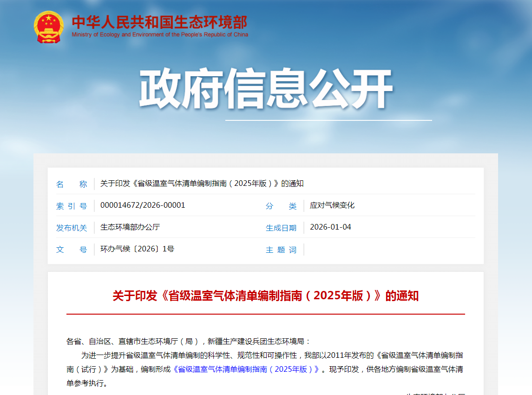Click the red notice title heading
532x395 pixels.
[x=265, y=296]
